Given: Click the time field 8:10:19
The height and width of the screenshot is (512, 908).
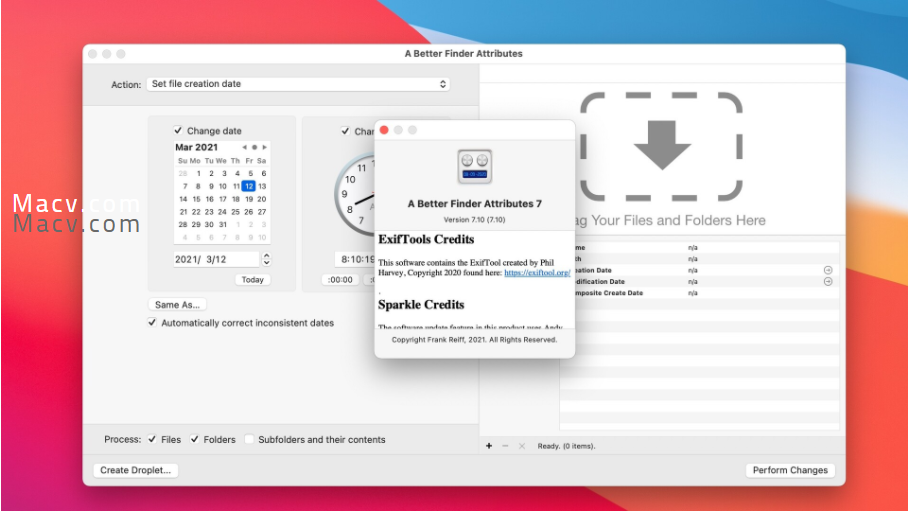Looking at the screenshot, I should tap(354, 259).
